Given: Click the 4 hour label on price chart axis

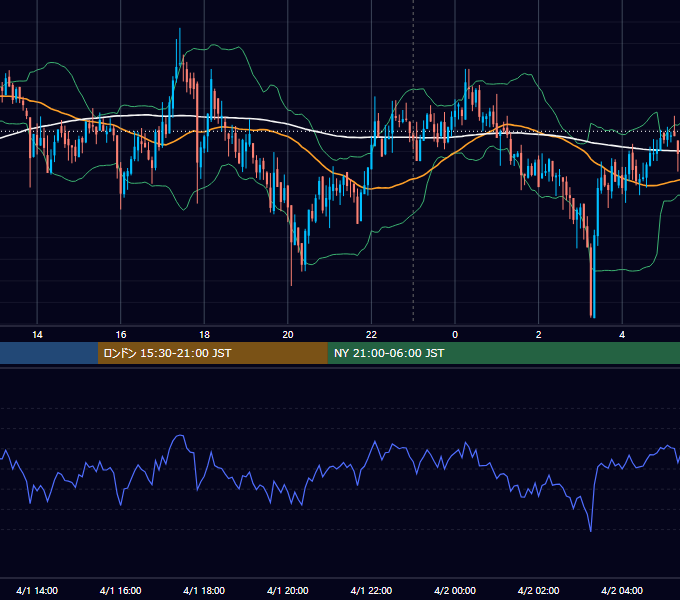Looking at the screenshot, I should tap(622, 335).
